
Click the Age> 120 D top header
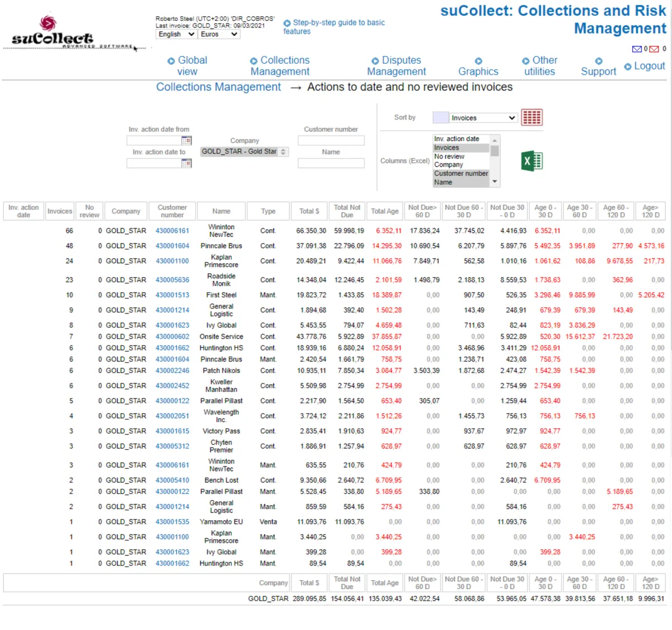pyautogui.click(x=650, y=211)
